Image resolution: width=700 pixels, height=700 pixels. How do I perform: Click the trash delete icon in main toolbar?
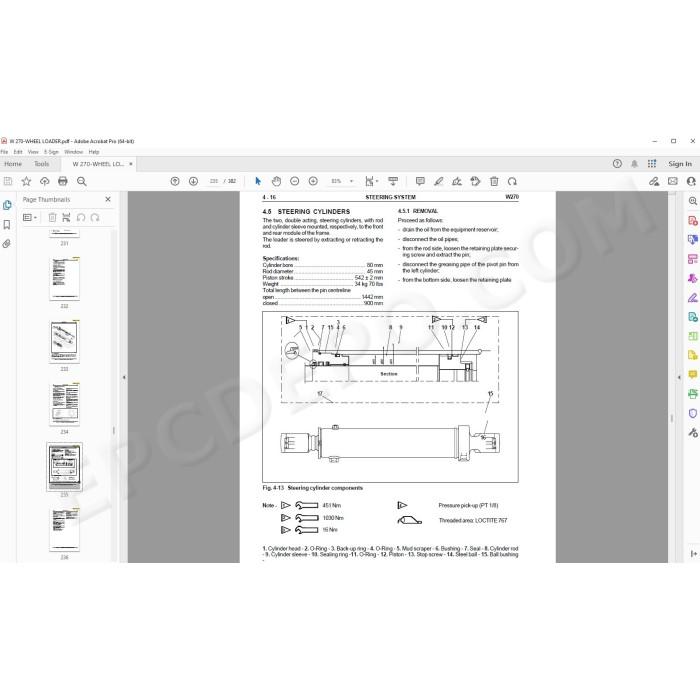[x=494, y=181]
